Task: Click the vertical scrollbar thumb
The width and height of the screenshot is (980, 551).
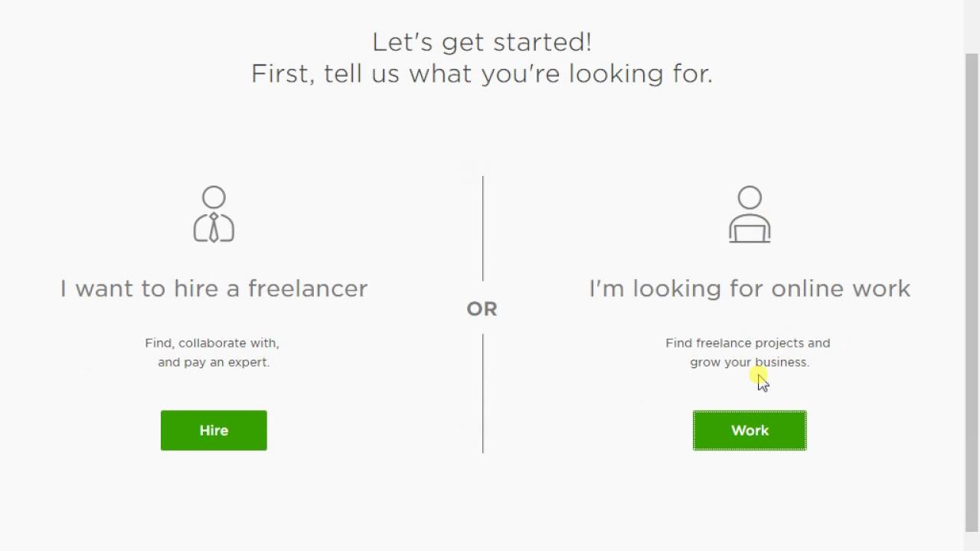Action: (972, 291)
